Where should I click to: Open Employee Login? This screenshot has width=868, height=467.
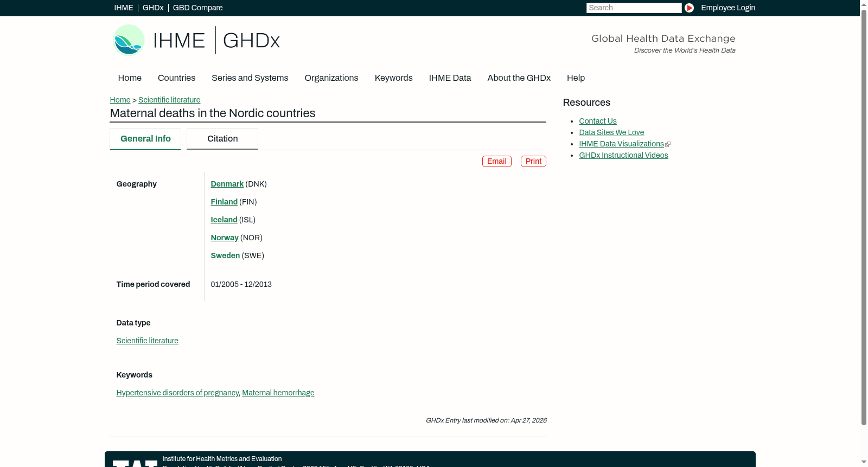(728, 8)
